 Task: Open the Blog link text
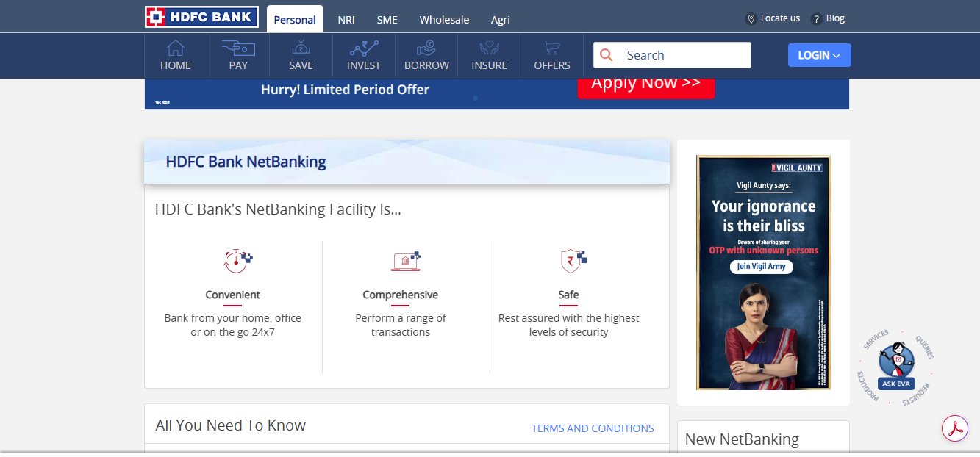click(835, 18)
